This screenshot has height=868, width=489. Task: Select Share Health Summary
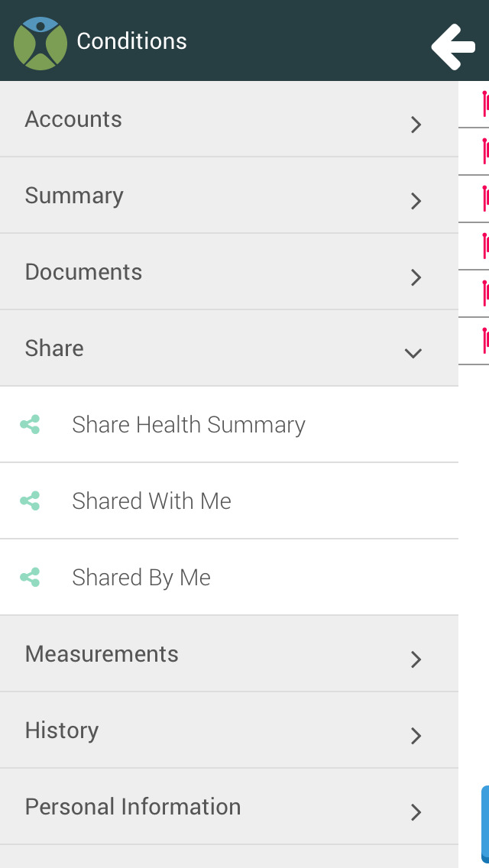[x=229, y=425]
